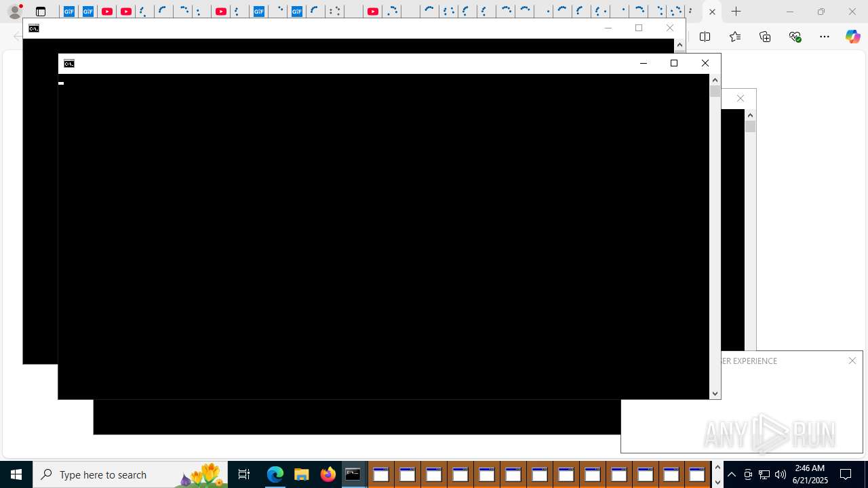Close the active Edge tab

tap(712, 12)
